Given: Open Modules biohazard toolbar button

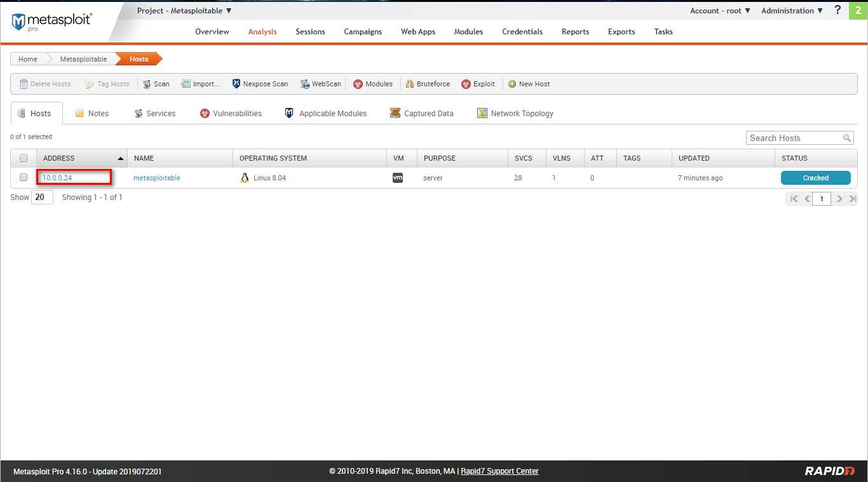Looking at the screenshot, I should [x=373, y=84].
